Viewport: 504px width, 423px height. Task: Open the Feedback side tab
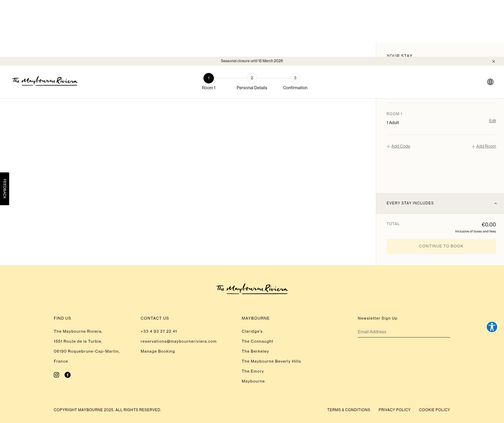click(4, 189)
